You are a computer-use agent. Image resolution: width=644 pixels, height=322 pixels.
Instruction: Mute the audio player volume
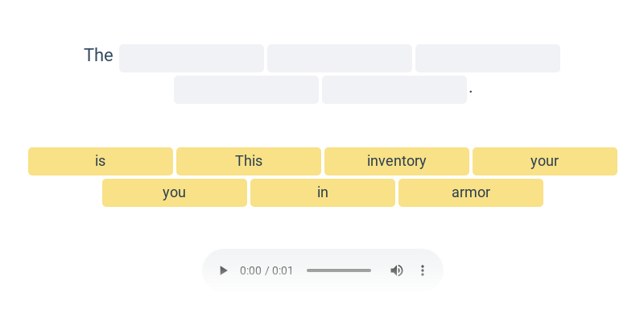pyautogui.click(x=396, y=270)
